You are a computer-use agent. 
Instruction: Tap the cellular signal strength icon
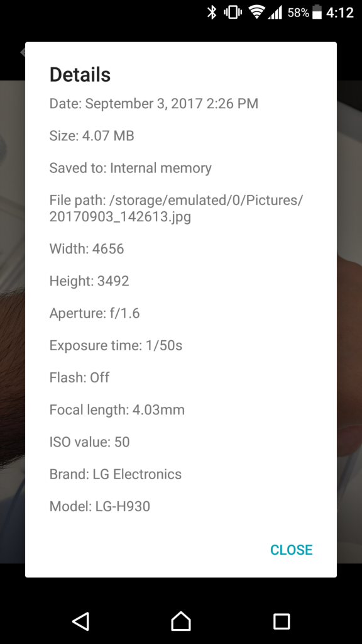pyautogui.click(x=275, y=13)
